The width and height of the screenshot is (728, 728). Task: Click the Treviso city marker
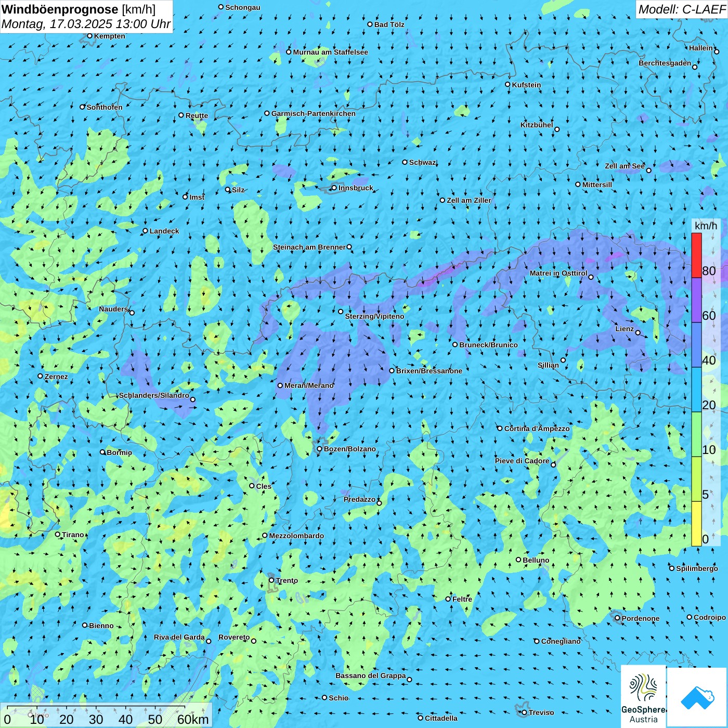click(525, 712)
